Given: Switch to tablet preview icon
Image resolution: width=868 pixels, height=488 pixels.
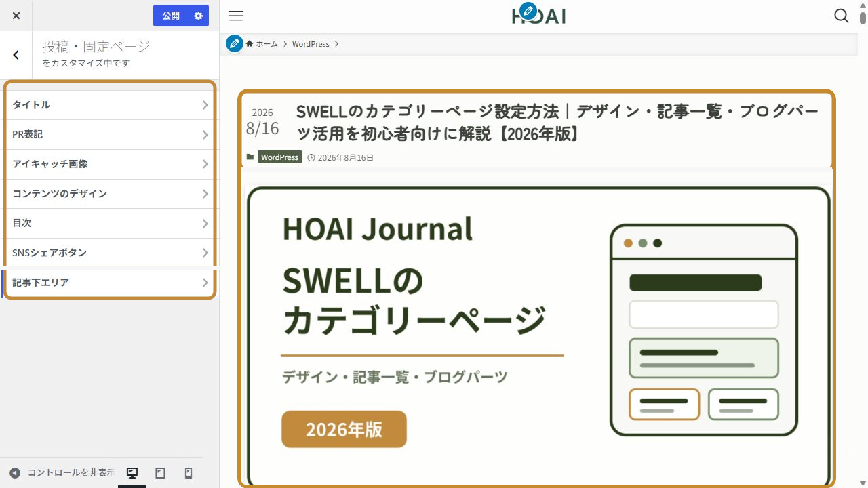Looking at the screenshot, I should click(161, 473).
